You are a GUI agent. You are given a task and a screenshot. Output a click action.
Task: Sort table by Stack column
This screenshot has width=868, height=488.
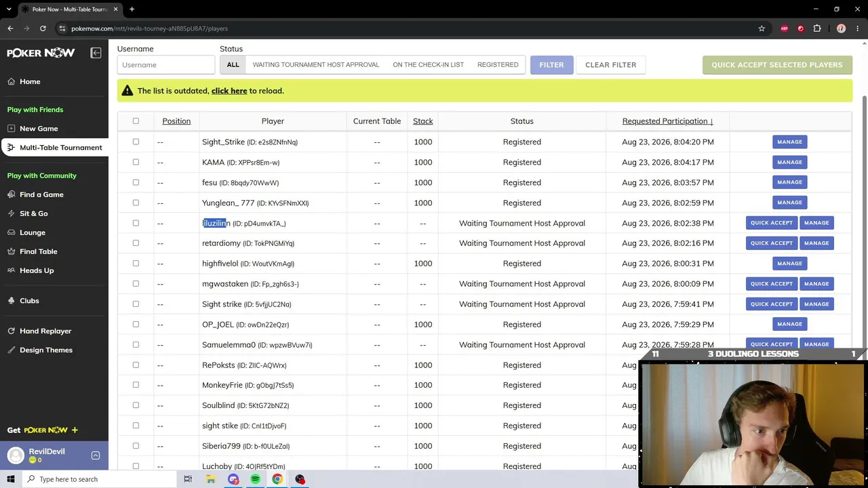pos(422,121)
